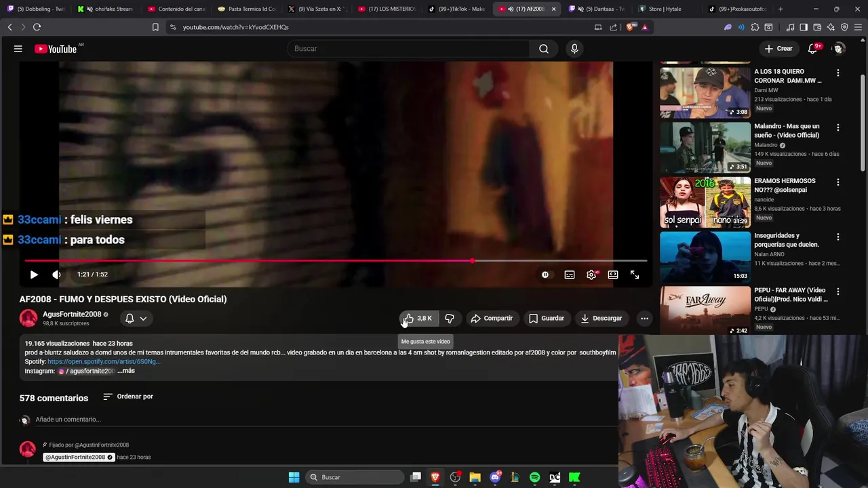Viewport: 868px width, 488px height.
Task: Open browser main hamburger menu
Action: click(x=859, y=27)
